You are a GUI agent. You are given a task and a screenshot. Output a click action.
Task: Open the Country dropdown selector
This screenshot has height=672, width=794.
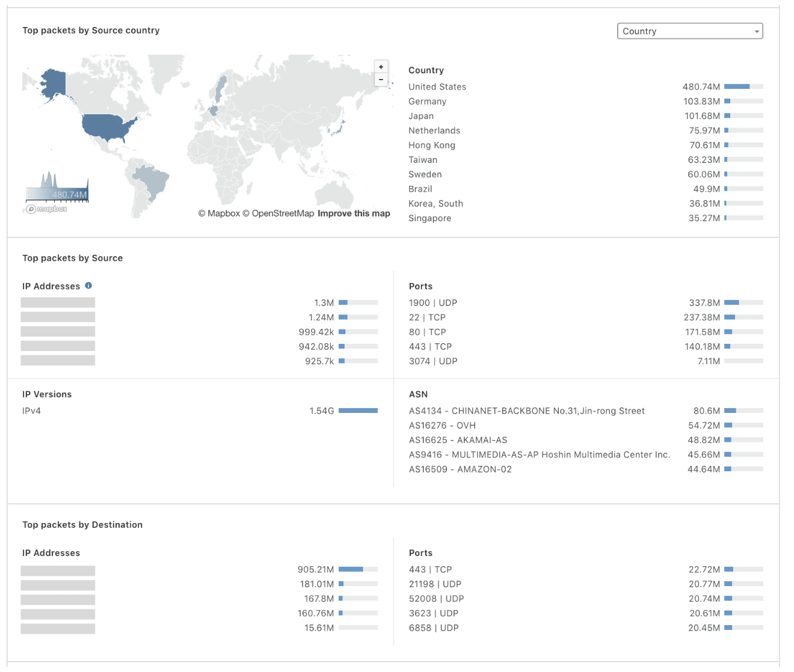[689, 31]
